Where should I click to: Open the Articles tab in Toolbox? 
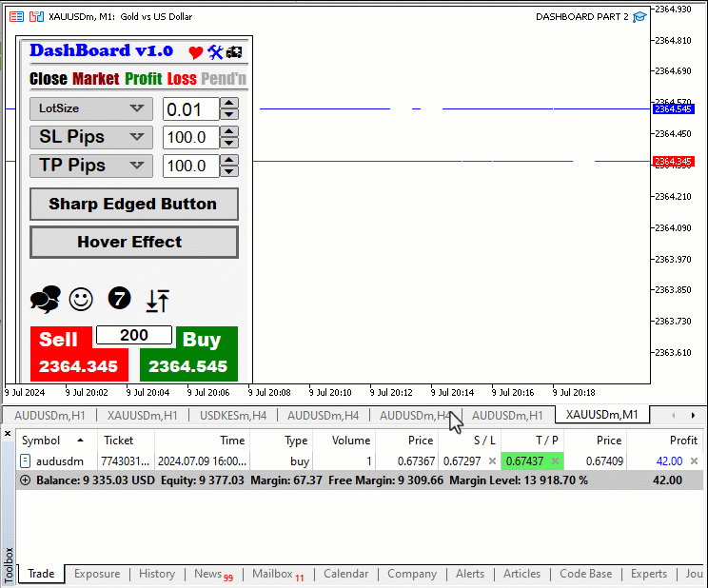[x=521, y=574]
